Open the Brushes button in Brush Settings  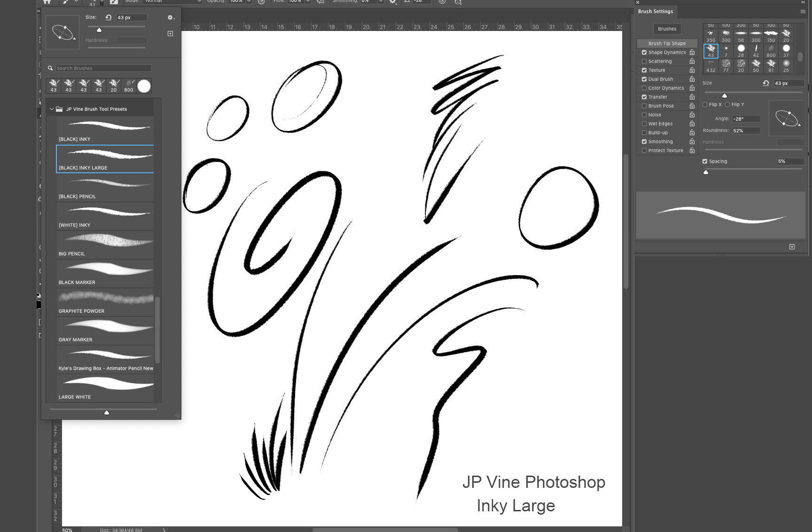pos(667,29)
